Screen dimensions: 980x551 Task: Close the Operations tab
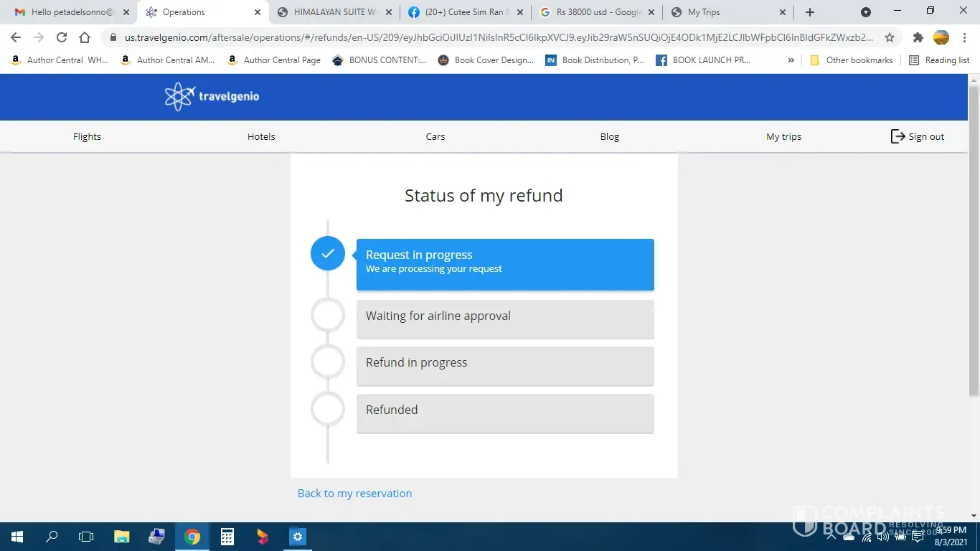coord(258,12)
